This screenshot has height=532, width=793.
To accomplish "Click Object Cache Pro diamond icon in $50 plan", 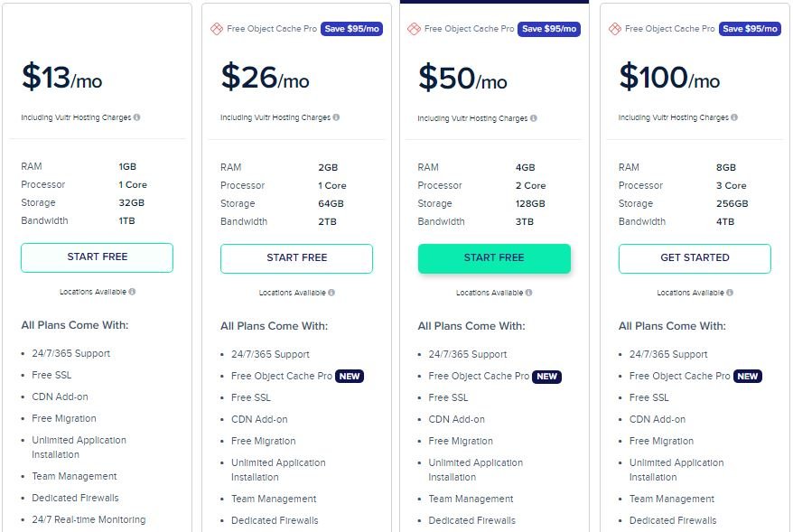I will pyautogui.click(x=414, y=29).
